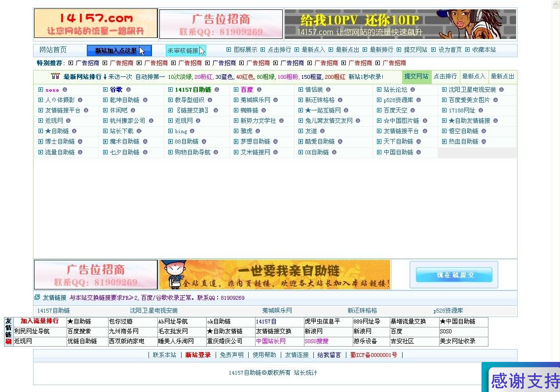Screen dimensions: 560x392
Task: Open the 谷歌 site link
Action: point(116,90)
